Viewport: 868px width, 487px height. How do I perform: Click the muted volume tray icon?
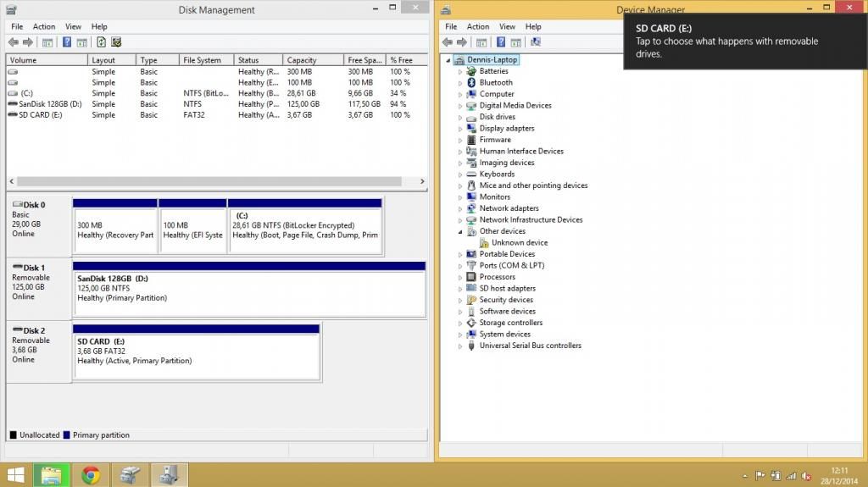pos(807,476)
